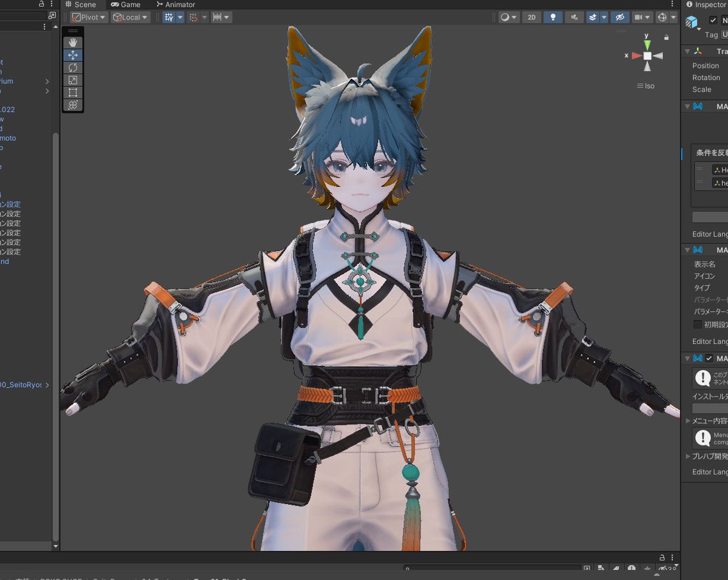
Task: Open the Tag dropdown in Inspector
Action: coord(724,35)
